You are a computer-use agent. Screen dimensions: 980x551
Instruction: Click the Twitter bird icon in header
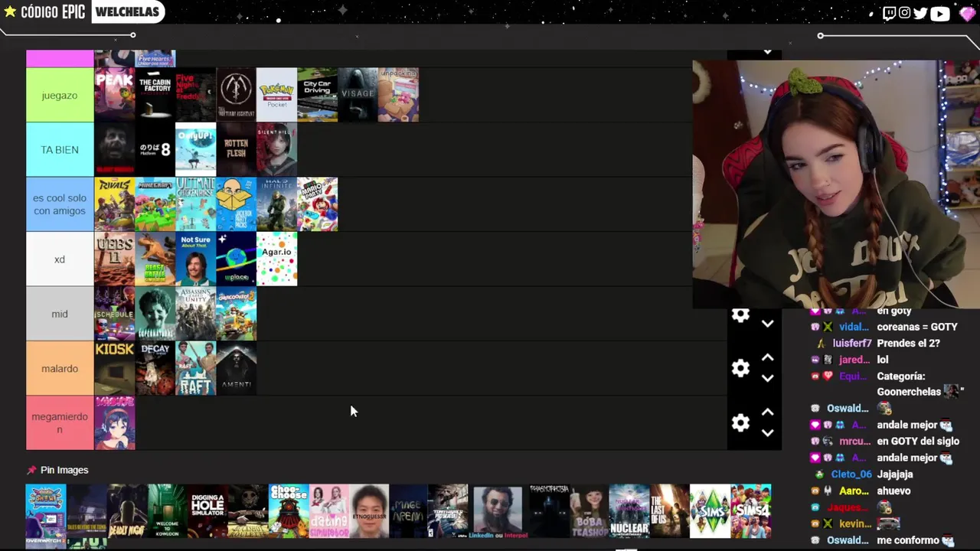(920, 13)
